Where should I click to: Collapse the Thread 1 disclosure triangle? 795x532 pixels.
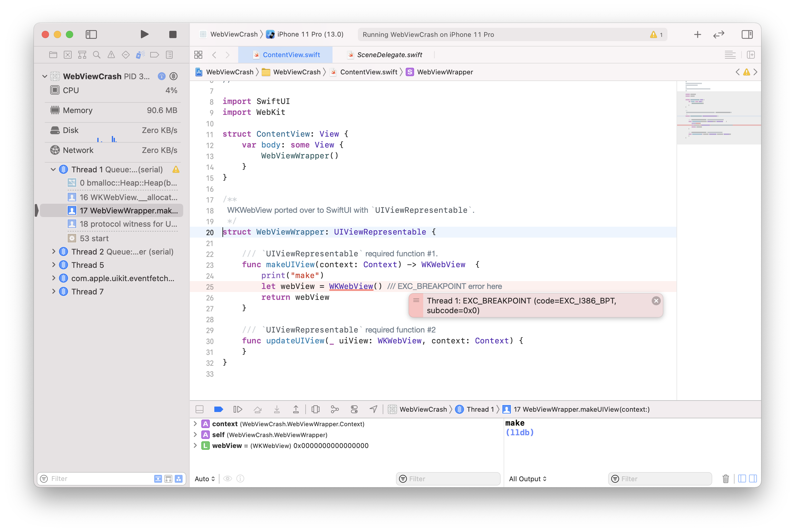pyautogui.click(x=53, y=169)
